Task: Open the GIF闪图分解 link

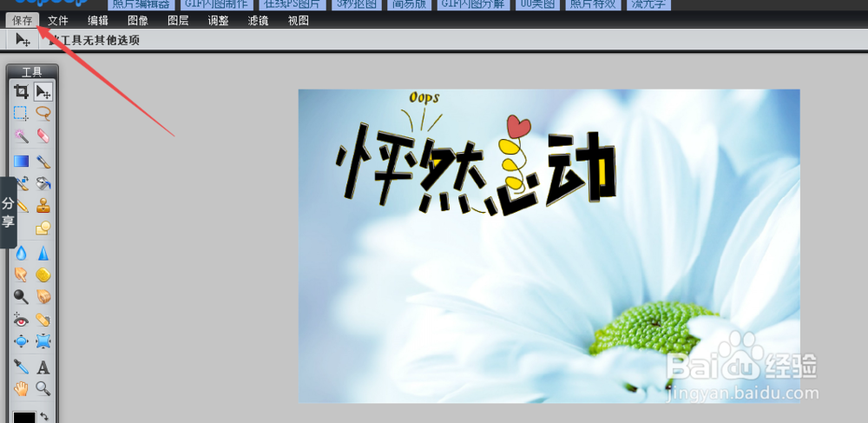Action: [x=473, y=4]
